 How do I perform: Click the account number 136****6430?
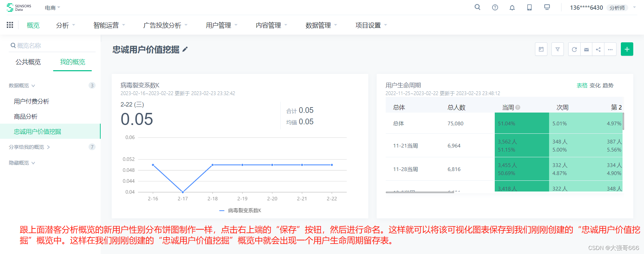click(586, 8)
